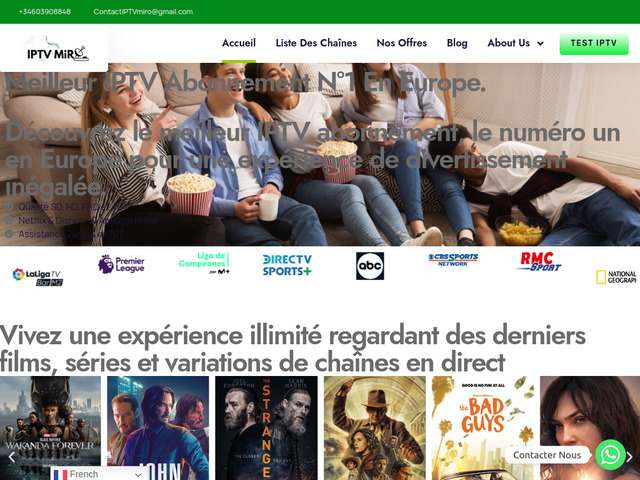The height and width of the screenshot is (480, 640).
Task: Click the green TEST IPTV button
Action: click(x=594, y=44)
